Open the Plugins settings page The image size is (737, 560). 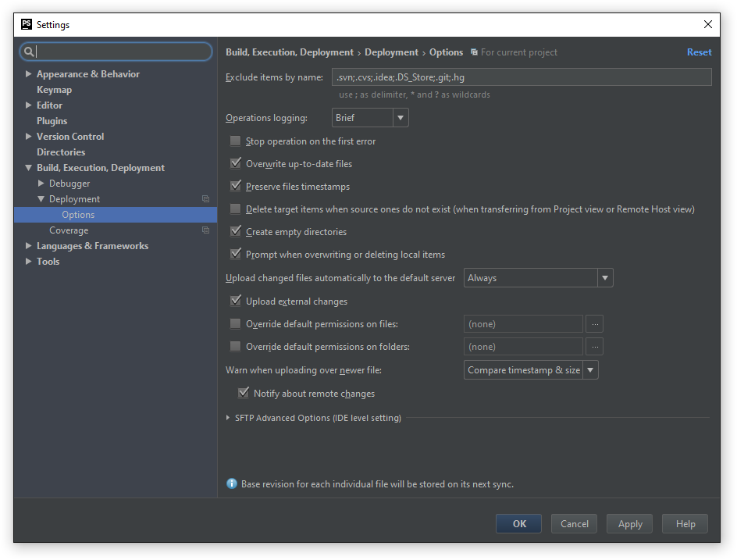click(52, 121)
